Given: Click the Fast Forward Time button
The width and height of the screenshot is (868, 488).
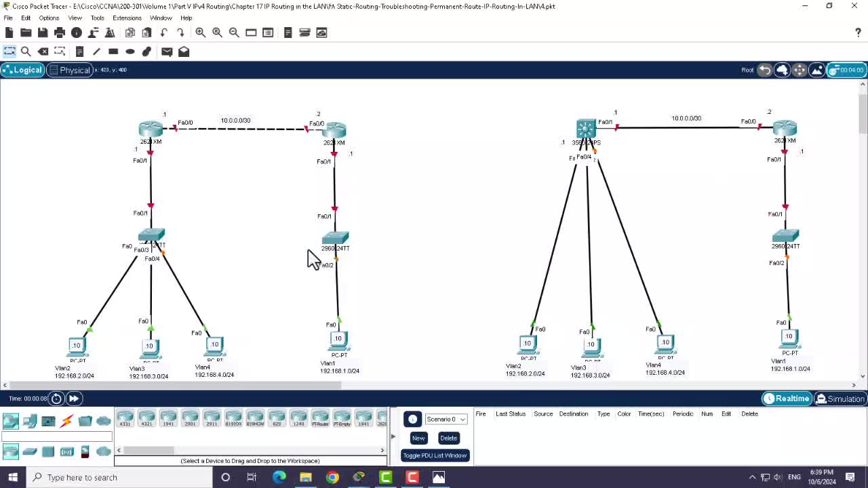Looking at the screenshot, I should point(74,399).
